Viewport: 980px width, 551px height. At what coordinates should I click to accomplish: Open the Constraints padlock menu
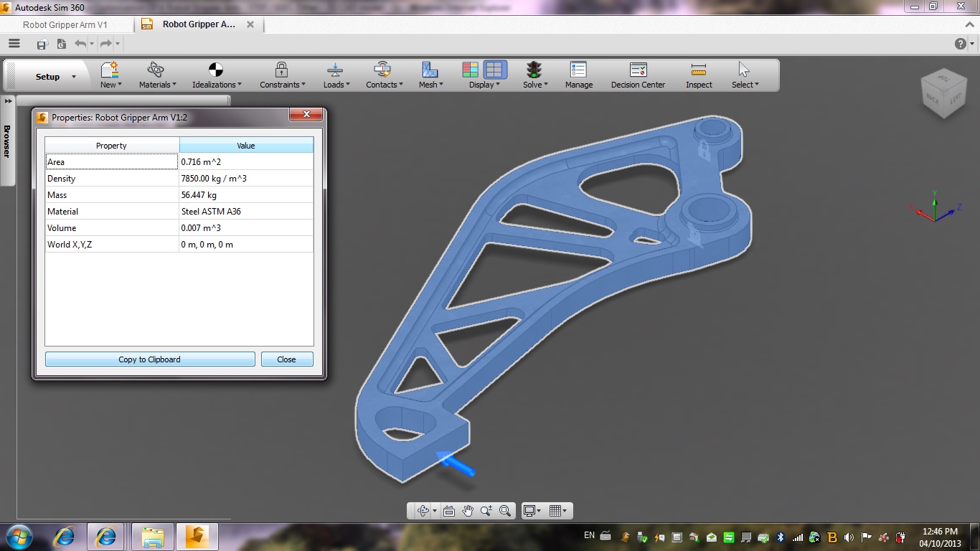pos(282,75)
